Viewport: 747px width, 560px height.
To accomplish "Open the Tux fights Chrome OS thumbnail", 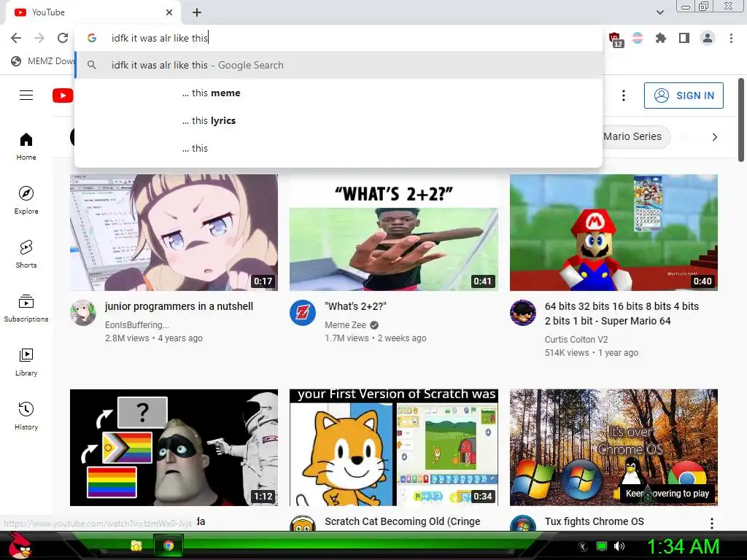I will [x=614, y=448].
